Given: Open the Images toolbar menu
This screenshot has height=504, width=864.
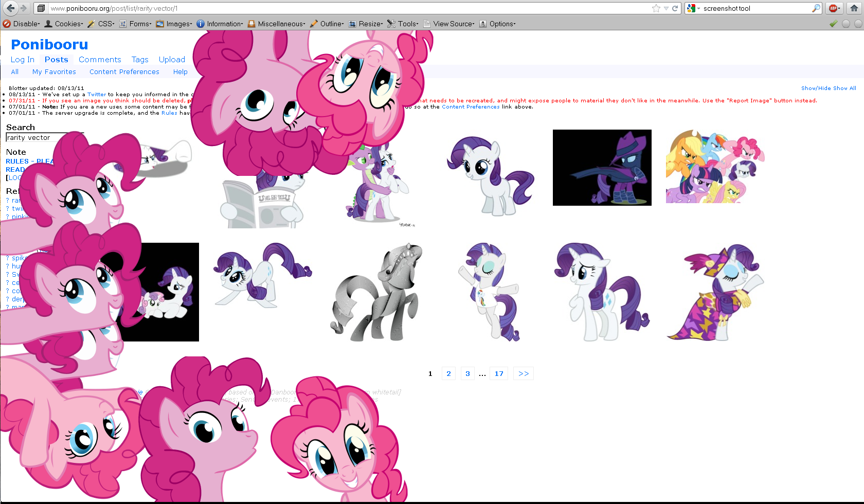Looking at the screenshot, I should tap(174, 24).
